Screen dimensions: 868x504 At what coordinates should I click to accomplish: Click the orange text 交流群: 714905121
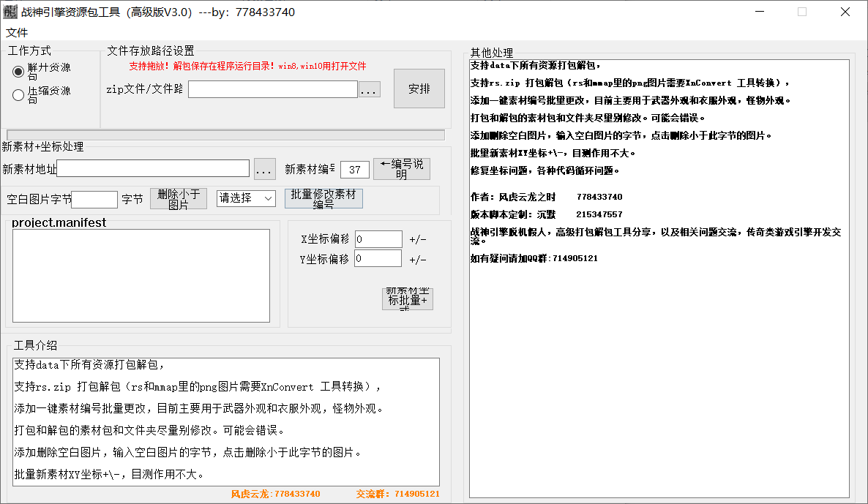point(398,494)
